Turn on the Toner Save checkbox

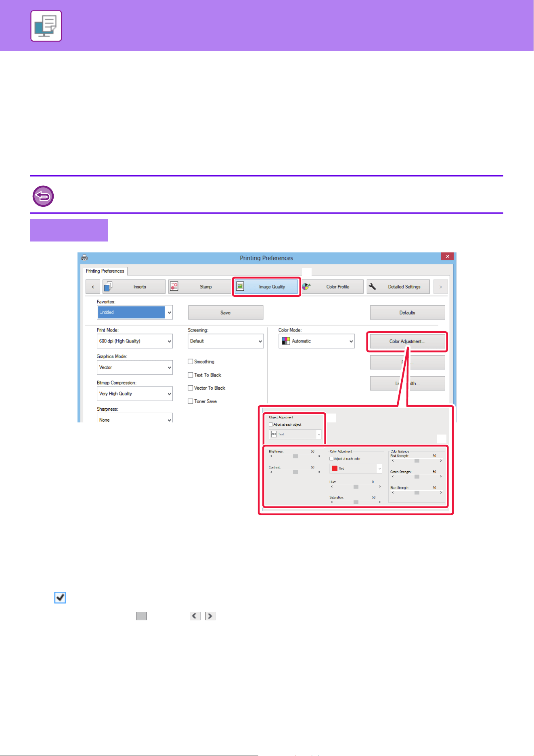[191, 401]
